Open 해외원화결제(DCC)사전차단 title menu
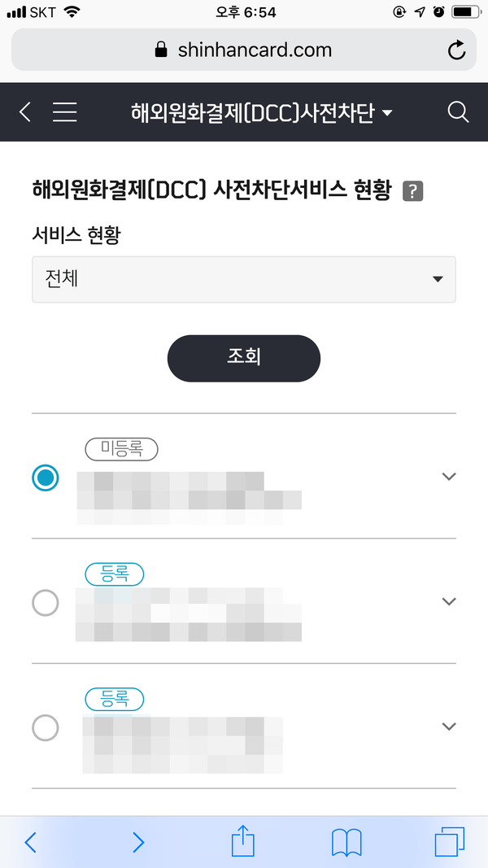 pyautogui.click(x=261, y=112)
